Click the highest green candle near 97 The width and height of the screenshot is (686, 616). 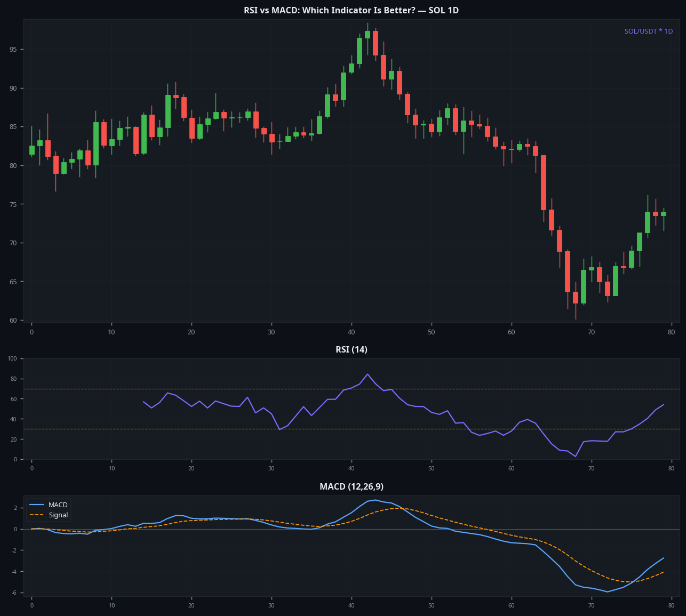[x=368, y=35]
